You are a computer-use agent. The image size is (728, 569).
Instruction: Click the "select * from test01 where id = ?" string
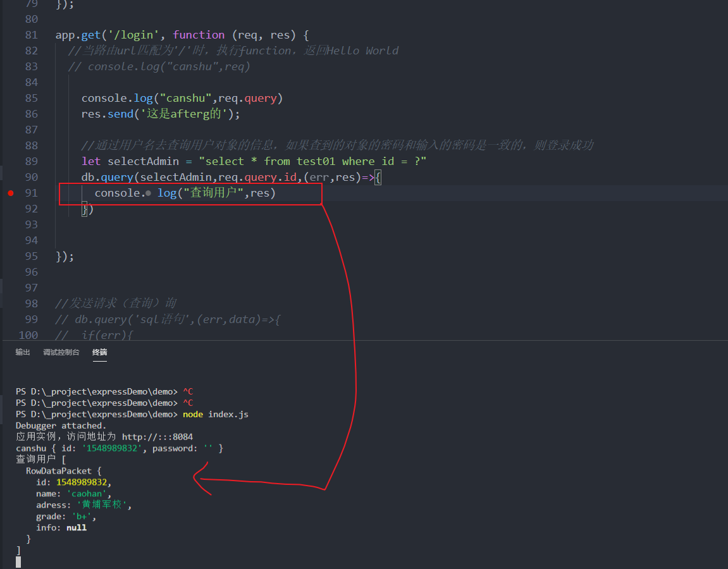(312, 161)
